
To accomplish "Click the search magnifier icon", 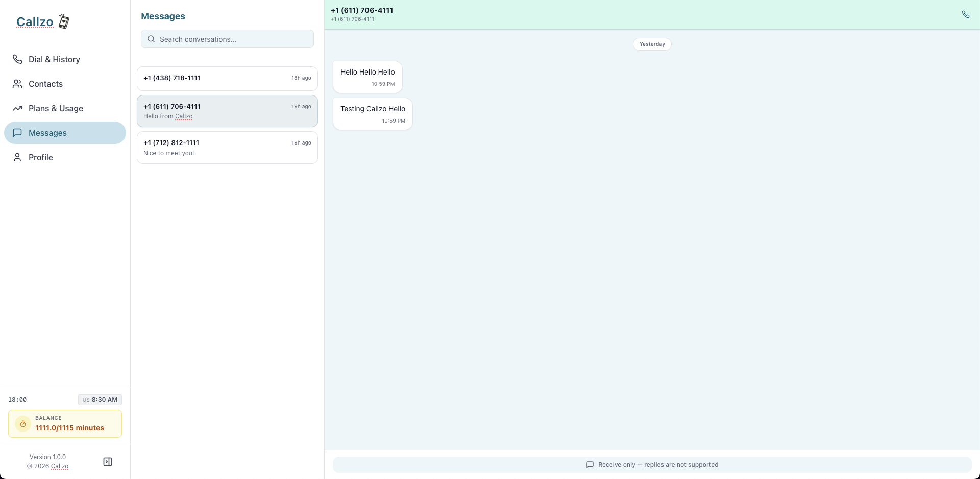I will pos(151,39).
